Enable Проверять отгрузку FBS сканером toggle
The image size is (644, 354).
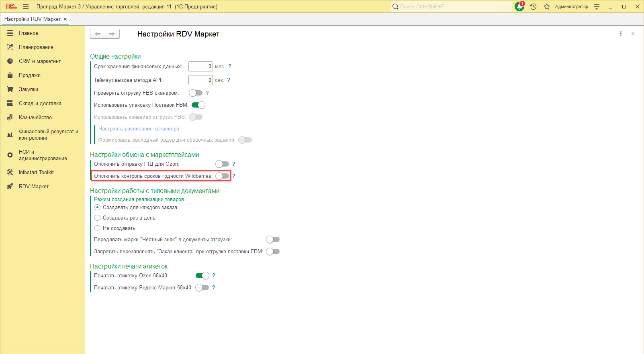click(196, 93)
